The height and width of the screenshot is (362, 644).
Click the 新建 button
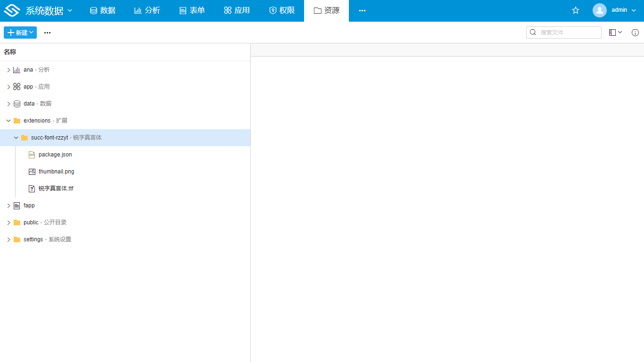[x=20, y=33]
